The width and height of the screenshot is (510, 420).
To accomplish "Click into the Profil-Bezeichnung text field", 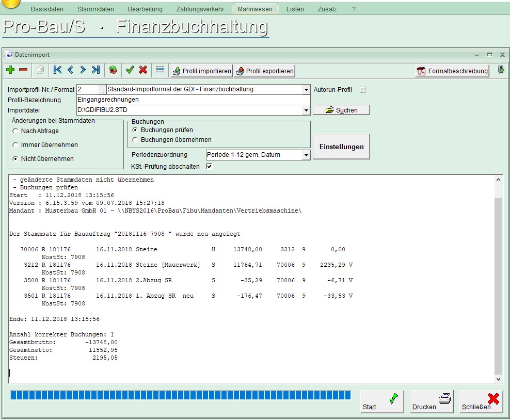I will click(x=193, y=100).
